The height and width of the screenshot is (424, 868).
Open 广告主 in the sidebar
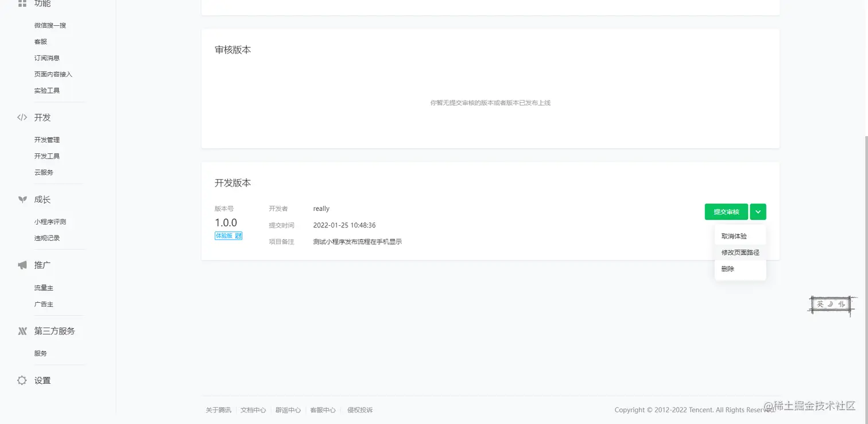click(x=44, y=304)
